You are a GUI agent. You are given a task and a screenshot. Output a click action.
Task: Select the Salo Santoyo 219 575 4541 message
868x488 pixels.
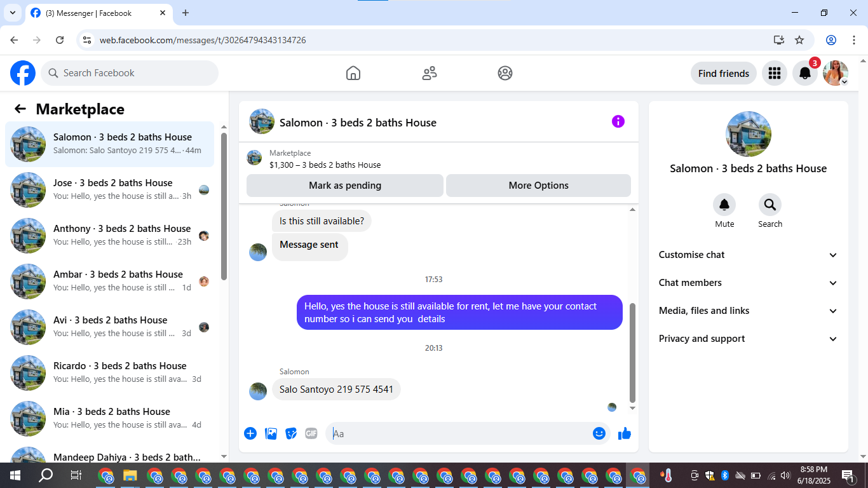(336, 390)
